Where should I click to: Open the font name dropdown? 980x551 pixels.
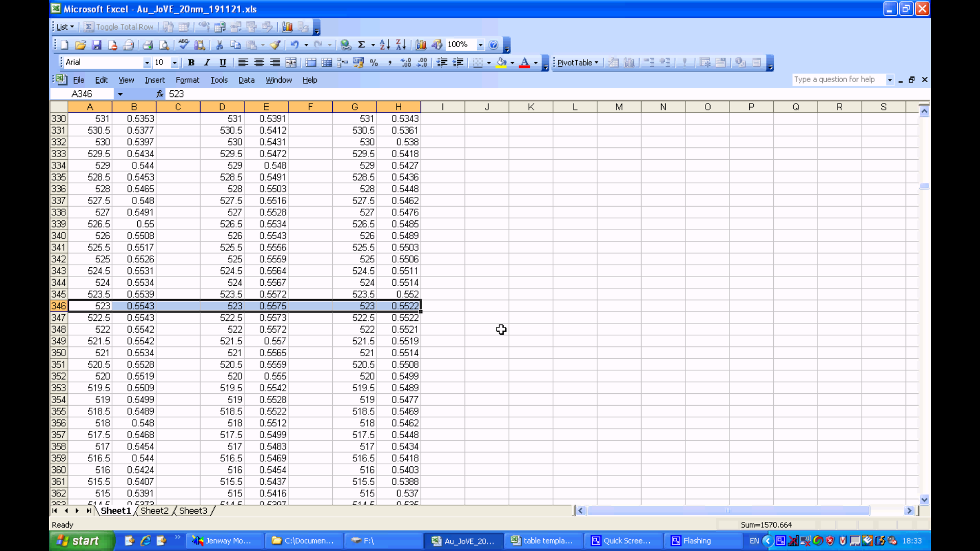click(x=147, y=63)
